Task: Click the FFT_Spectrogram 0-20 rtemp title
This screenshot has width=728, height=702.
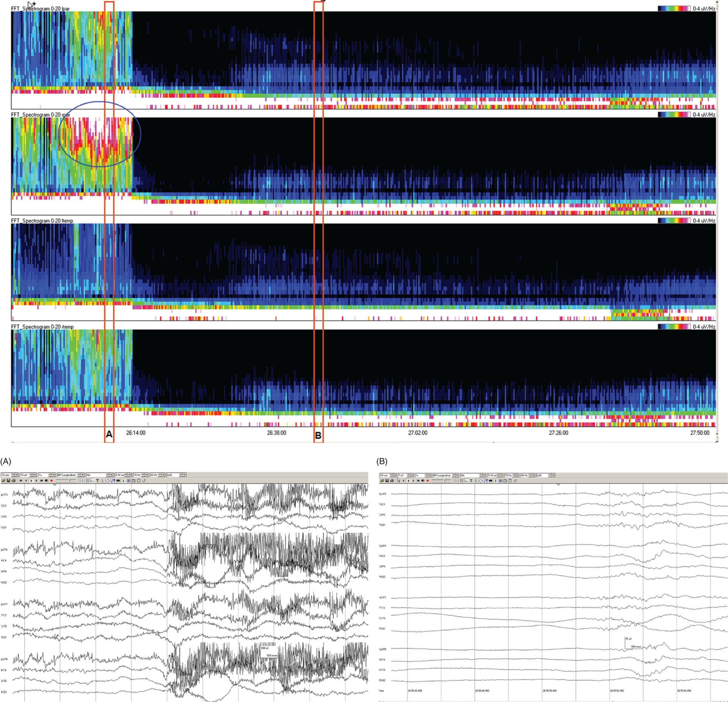Action: click(x=42, y=327)
